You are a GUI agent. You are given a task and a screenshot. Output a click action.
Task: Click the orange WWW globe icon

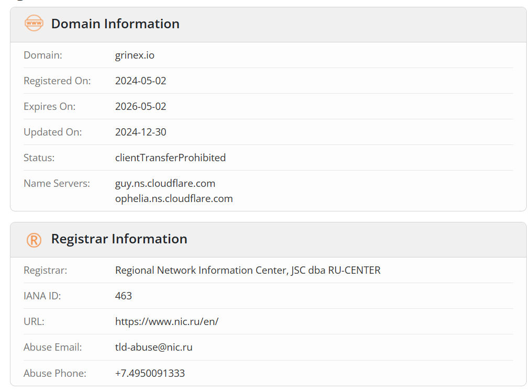tap(34, 24)
